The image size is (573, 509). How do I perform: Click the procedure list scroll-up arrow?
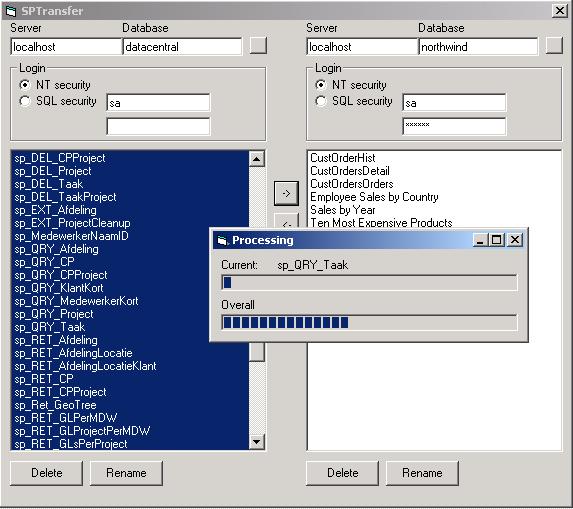257,159
